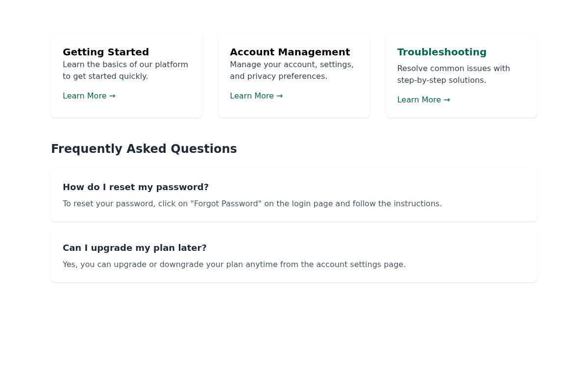Screen dimensions: 588x392
Task: Expand 'Can I upgrade my plan later?' question
Action: [135, 248]
